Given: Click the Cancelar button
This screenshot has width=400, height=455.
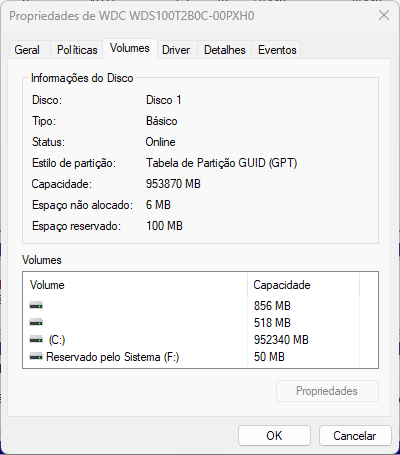Looking at the screenshot, I should [x=355, y=436].
